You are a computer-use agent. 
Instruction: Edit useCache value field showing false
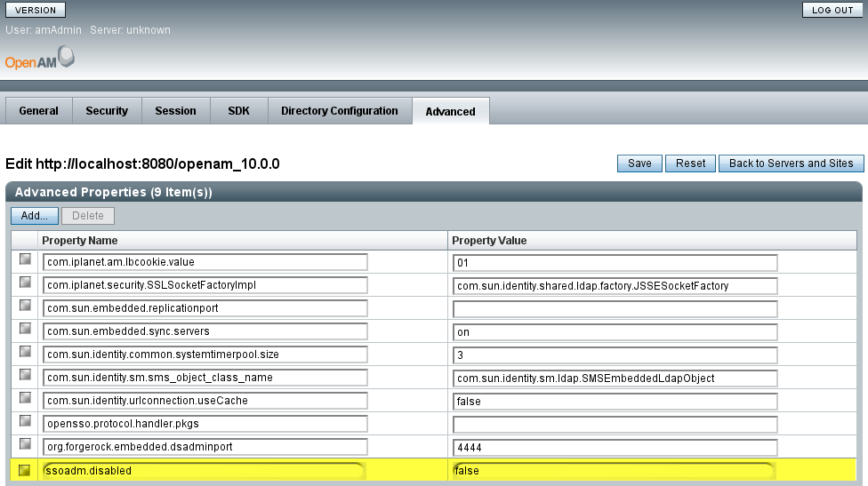click(x=615, y=402)
